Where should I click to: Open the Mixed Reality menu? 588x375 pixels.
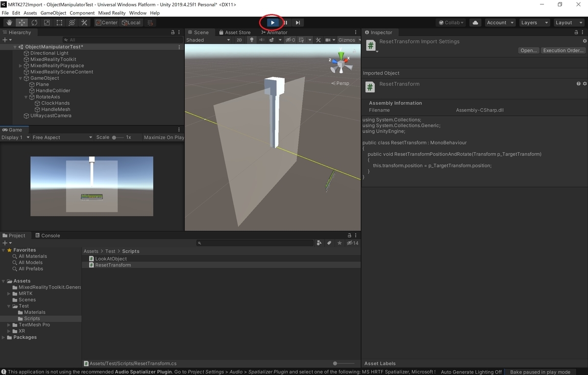coord(111,13)
